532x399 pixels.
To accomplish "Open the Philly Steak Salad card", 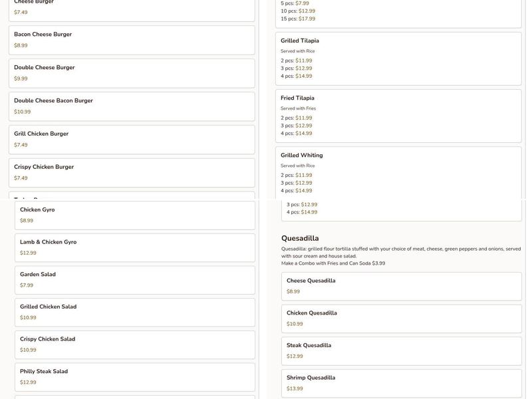I will (x=135, y=377).
